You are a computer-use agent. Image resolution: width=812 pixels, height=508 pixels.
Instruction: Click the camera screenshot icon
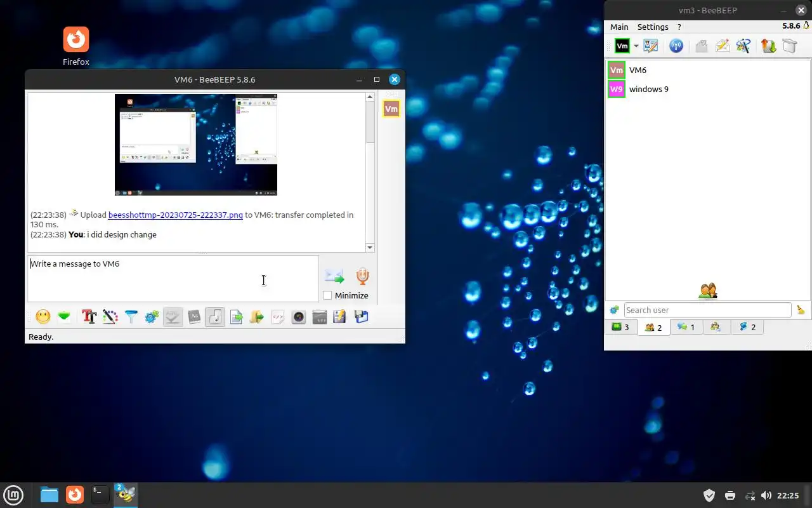pos(299,316)
